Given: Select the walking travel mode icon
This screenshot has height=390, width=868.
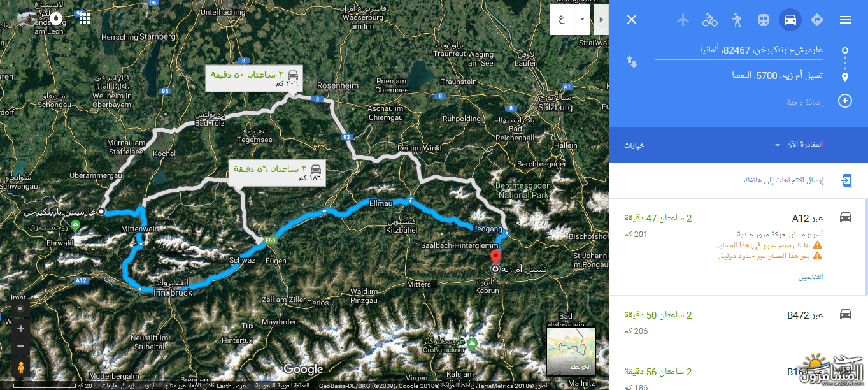Looking at the screenshot, I should coord(737,20).
